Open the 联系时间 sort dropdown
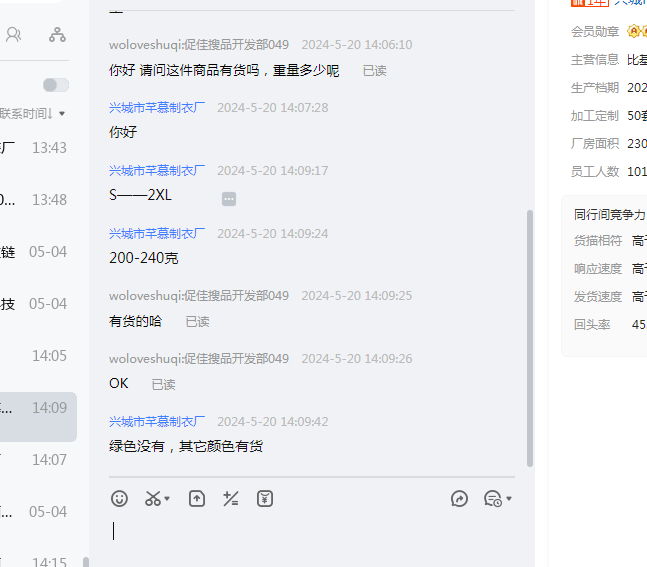Viewport: 647px width, 567px height. click(x=33, y=114)
